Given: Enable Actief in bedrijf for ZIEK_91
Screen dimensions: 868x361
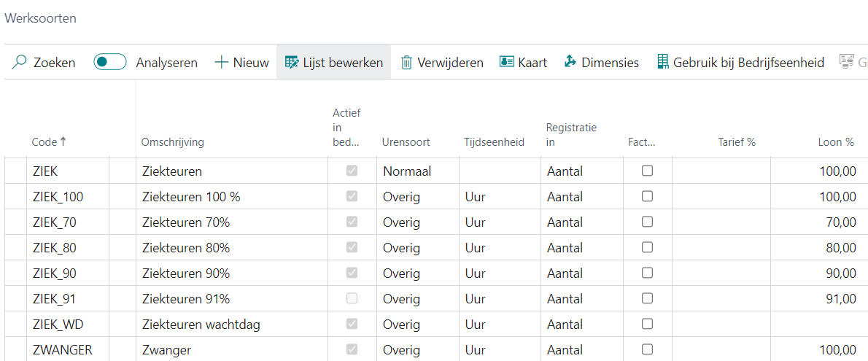Looking at the screenshot, I should click(352, 299).
